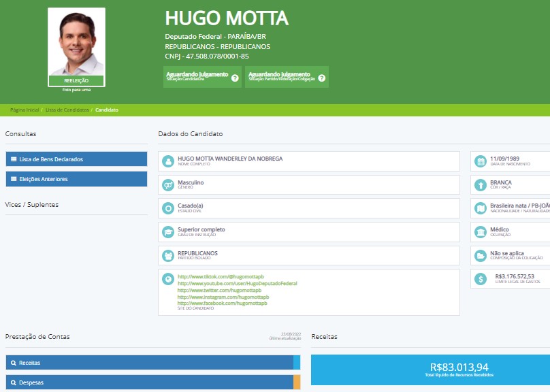Open the candidate's TikTok link
The width and height of the screenshot is (550, 392).
coord(214,276)
